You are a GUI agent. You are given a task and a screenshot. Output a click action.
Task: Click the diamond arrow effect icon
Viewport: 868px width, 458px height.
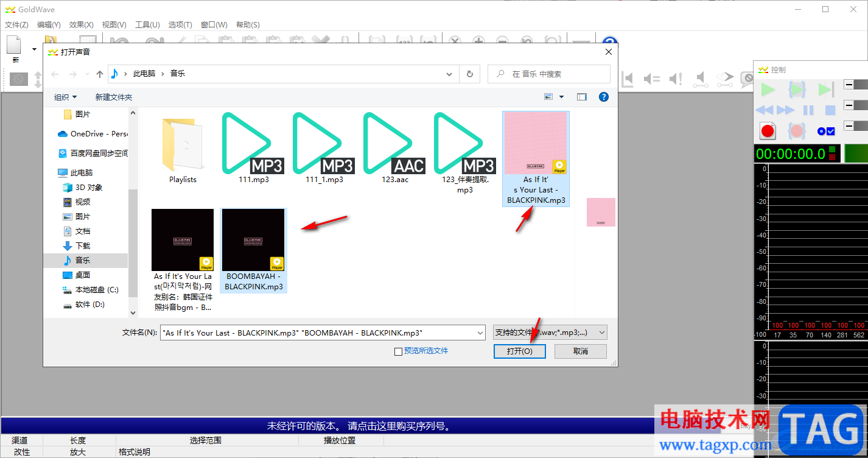pos(726,79)
